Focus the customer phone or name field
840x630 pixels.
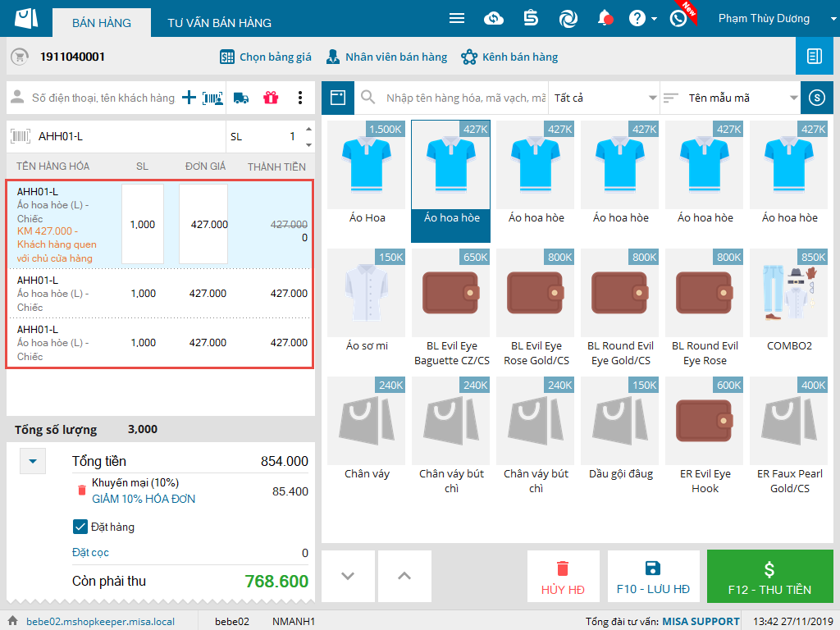103,98
